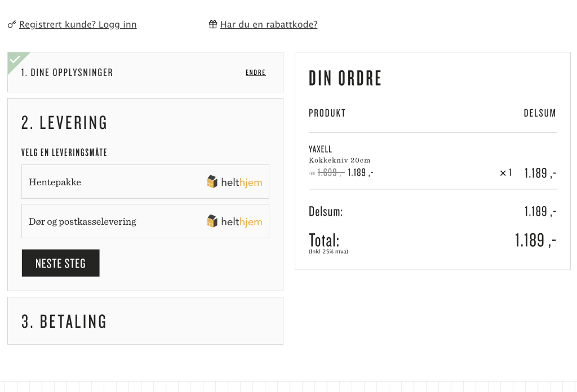Click helthjem logo in Dør og postkasselevering row
This screenshot has height=392, width=577.
[x=234, y=221]
